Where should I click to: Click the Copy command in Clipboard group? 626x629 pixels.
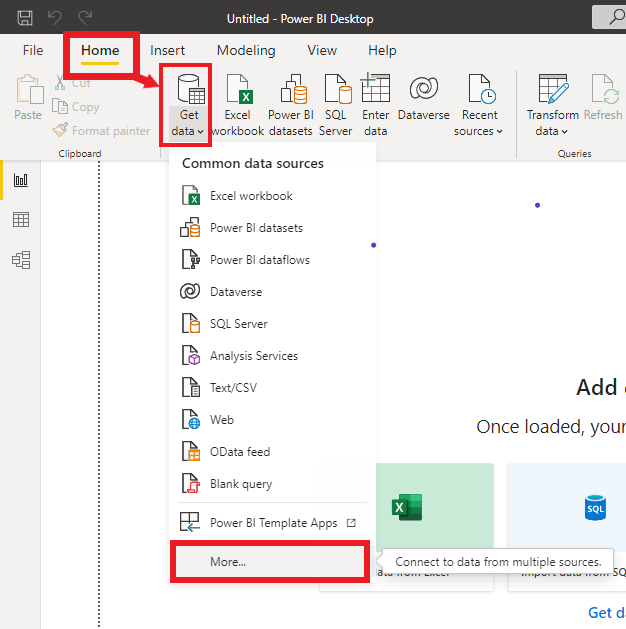pyautogui.click(x=75, y=107)
